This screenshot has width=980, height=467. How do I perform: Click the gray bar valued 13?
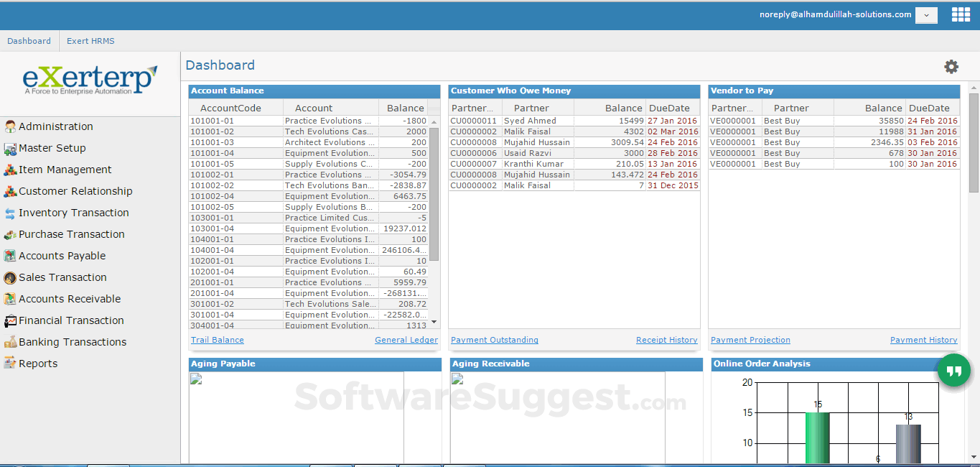[908, 443]
